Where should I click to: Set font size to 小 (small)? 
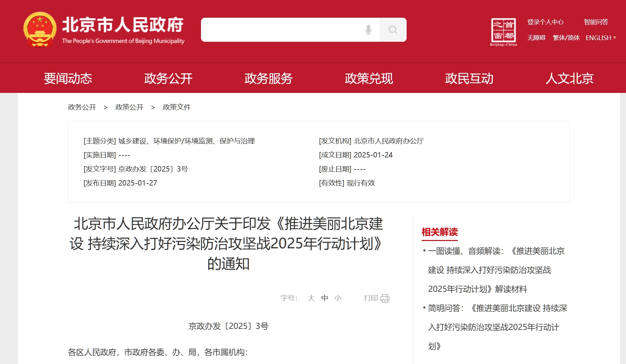tap(338, 298)
